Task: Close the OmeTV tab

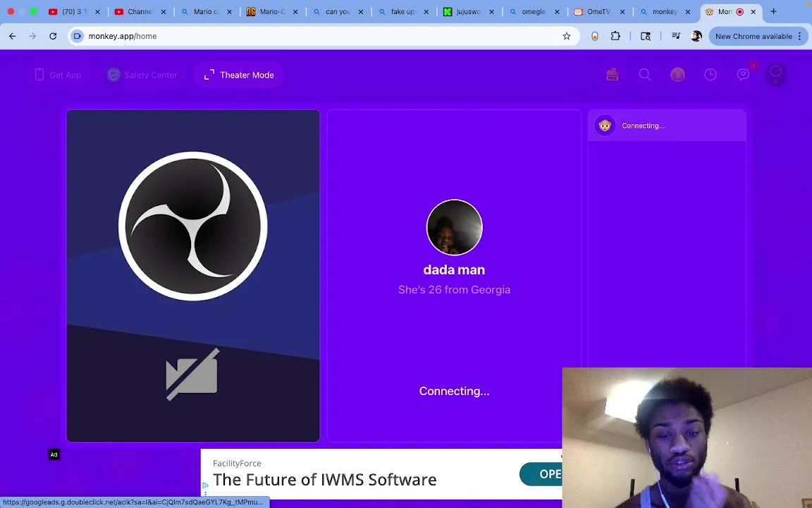Action: click(622, 11)
